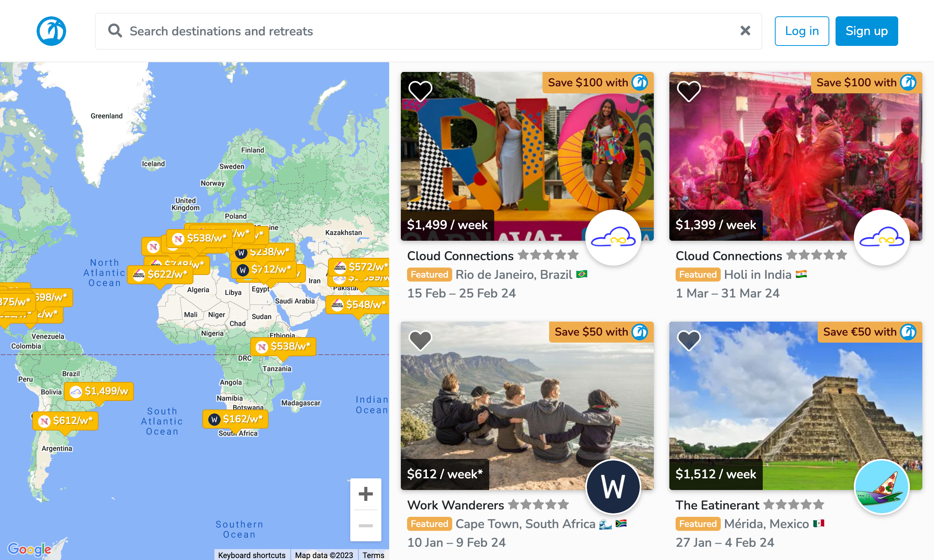
Task: Select the $538/w* marker over Europe
Action: coord(199,238)
